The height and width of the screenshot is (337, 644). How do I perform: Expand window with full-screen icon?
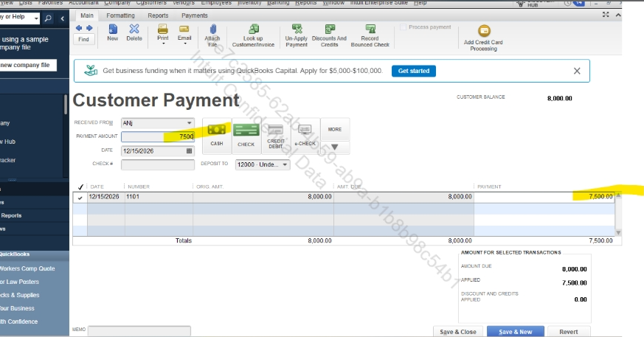tap(606, 15)
